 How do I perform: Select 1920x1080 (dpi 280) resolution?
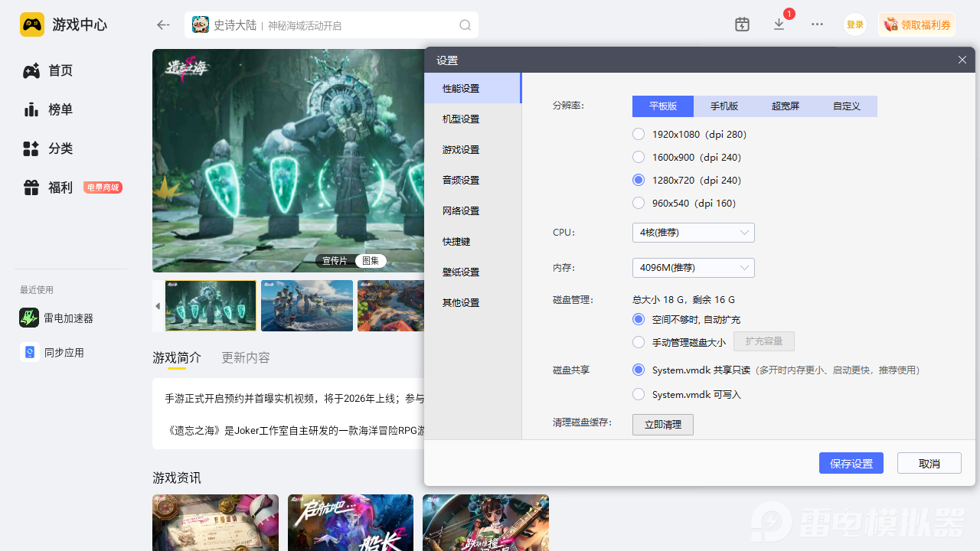point(639,135)
